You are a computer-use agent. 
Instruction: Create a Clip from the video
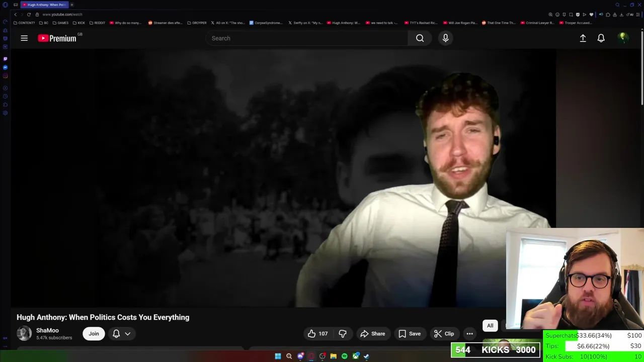tap(444, 334)
